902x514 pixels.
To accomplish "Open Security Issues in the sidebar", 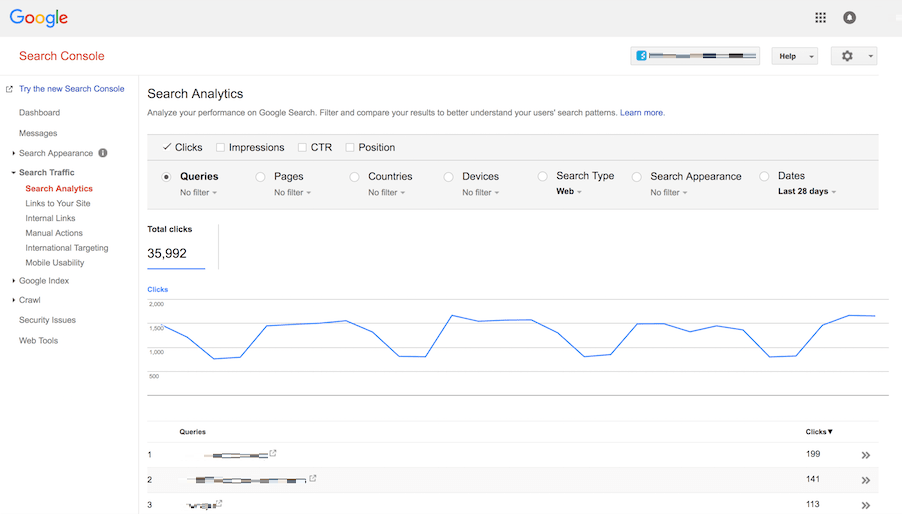I will coord(47,320).
